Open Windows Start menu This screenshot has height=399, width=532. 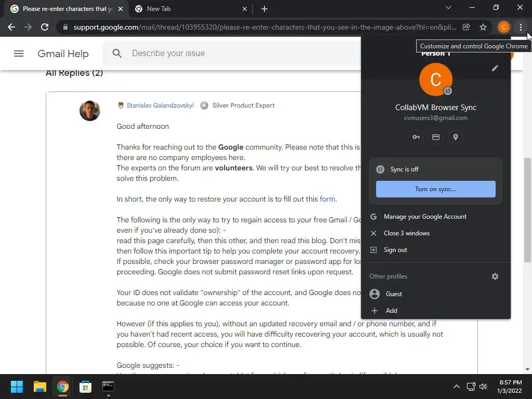point(17,387)
